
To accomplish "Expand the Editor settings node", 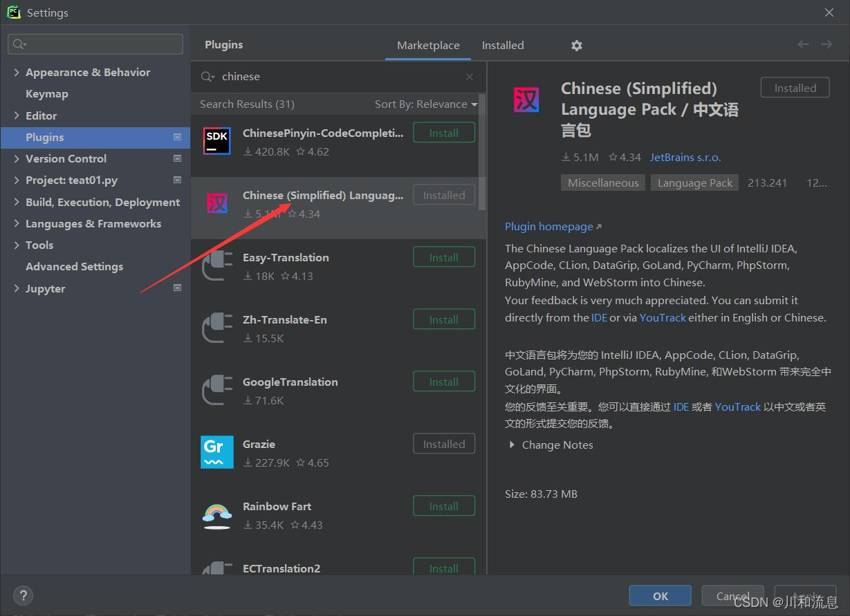I will pos(17,115).
